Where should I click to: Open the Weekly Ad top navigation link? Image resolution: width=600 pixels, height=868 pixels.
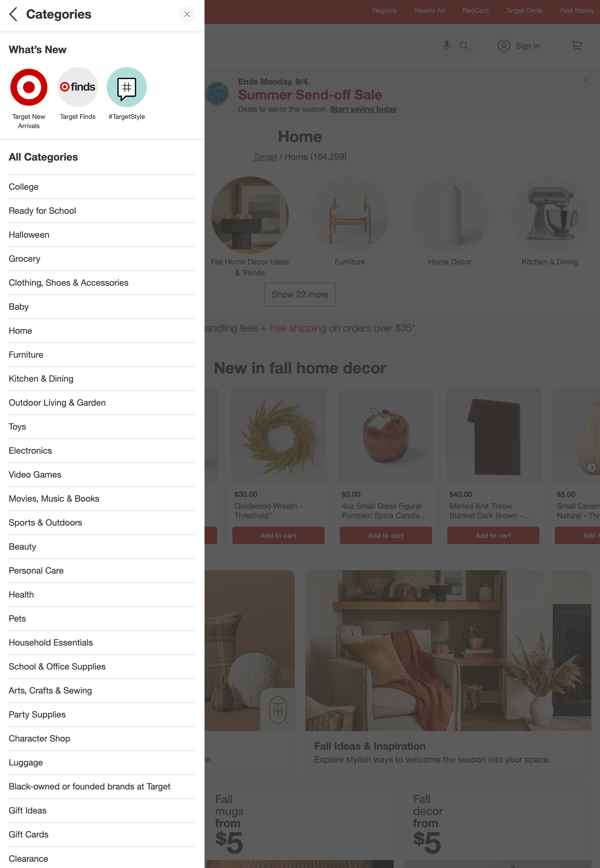coord(429,11)
